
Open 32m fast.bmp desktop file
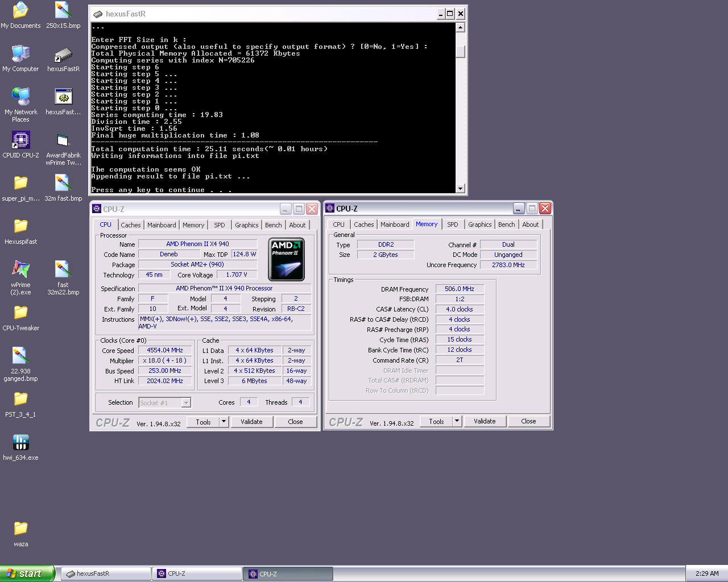[x=63, y=188]
